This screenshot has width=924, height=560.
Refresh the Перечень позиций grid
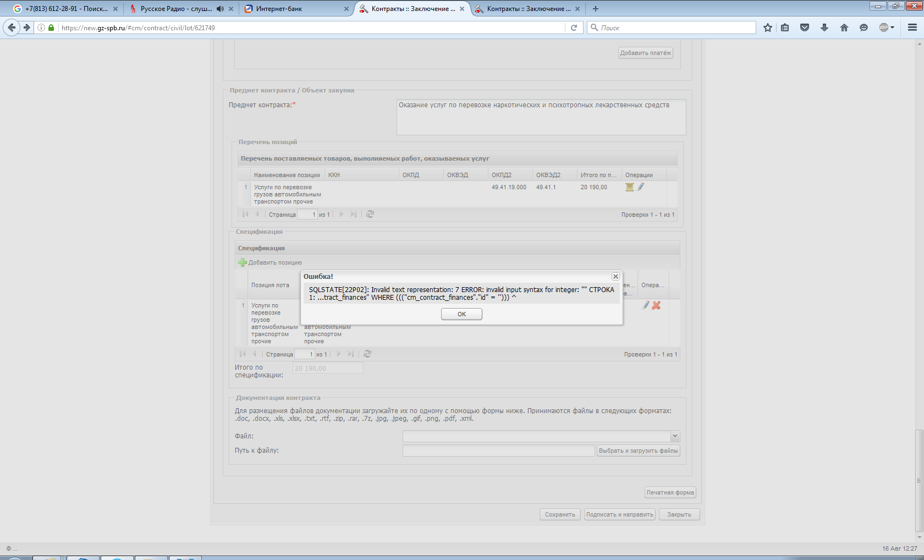click(x=370, y=214)
